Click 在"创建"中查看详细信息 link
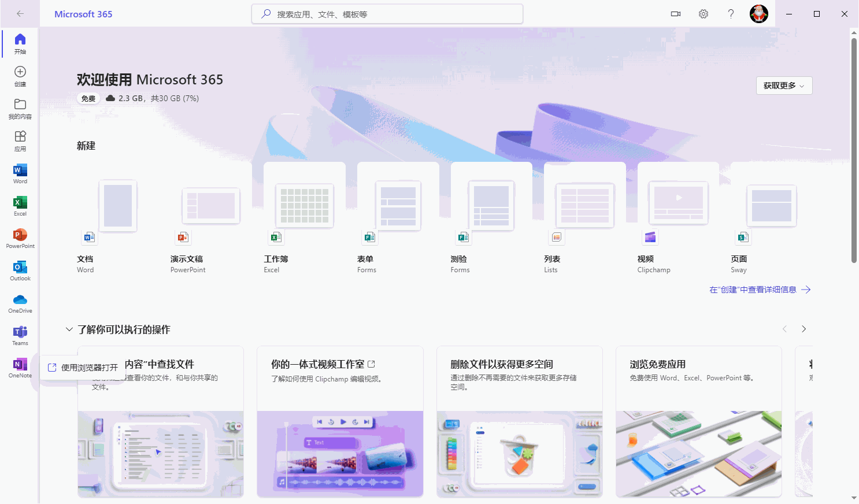859x504 pixels. (x=760, y=290)
